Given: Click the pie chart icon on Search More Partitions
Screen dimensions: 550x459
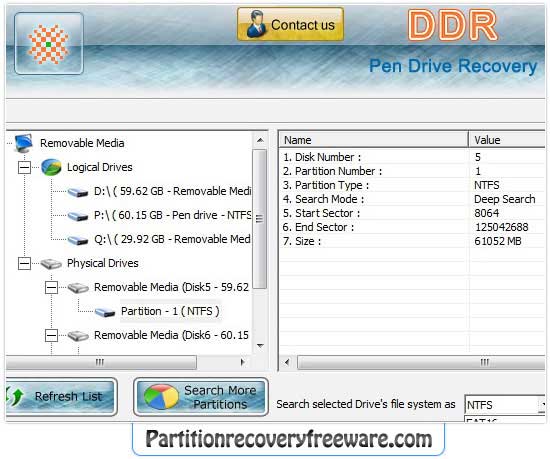Looking at the screenshot, I should (161, 397).
